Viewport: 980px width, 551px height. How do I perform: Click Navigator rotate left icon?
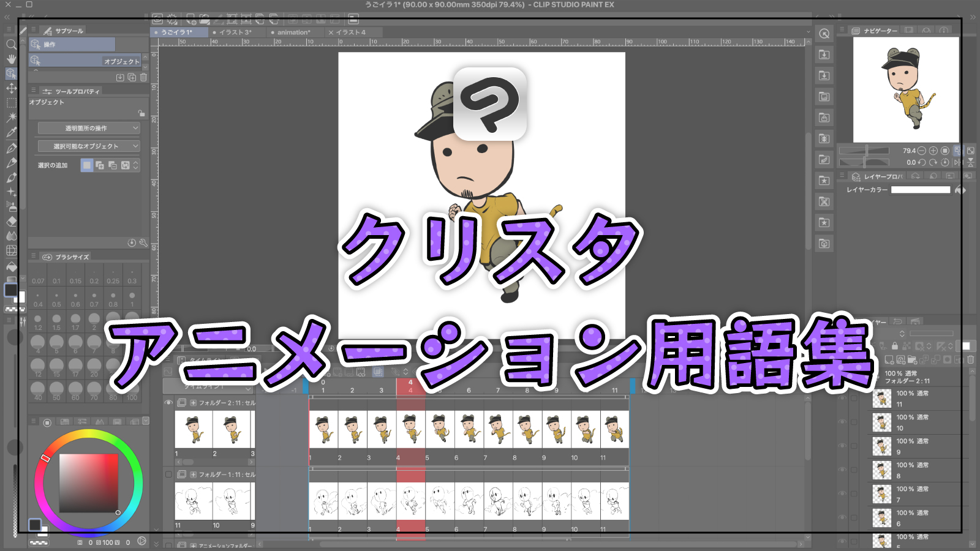click(922, 162)
